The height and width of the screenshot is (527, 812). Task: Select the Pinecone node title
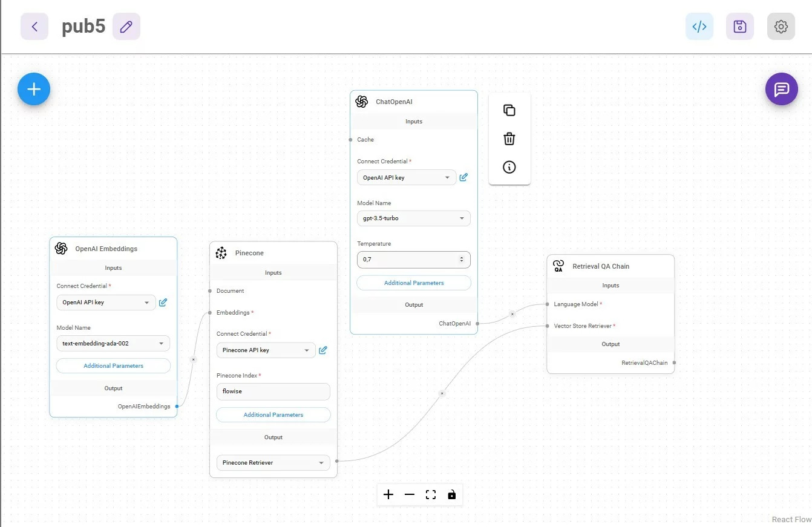point(249,253)
